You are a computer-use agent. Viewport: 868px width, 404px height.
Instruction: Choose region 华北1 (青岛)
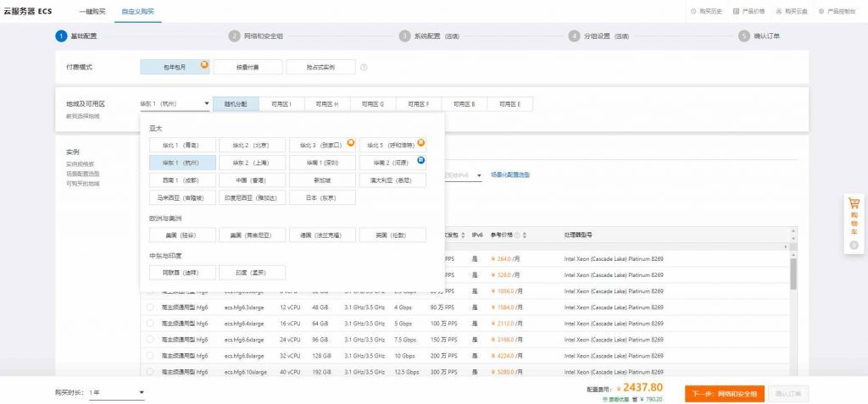182,146
